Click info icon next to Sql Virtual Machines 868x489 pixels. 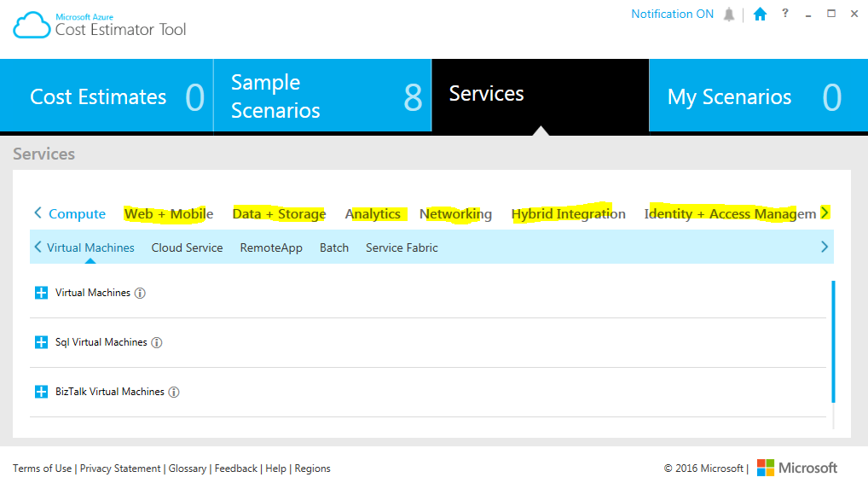pos(157,343)
